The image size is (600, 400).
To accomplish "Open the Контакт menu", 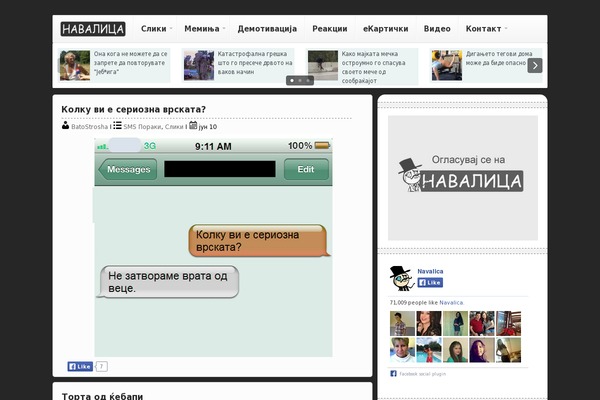I will coord(483,29).
